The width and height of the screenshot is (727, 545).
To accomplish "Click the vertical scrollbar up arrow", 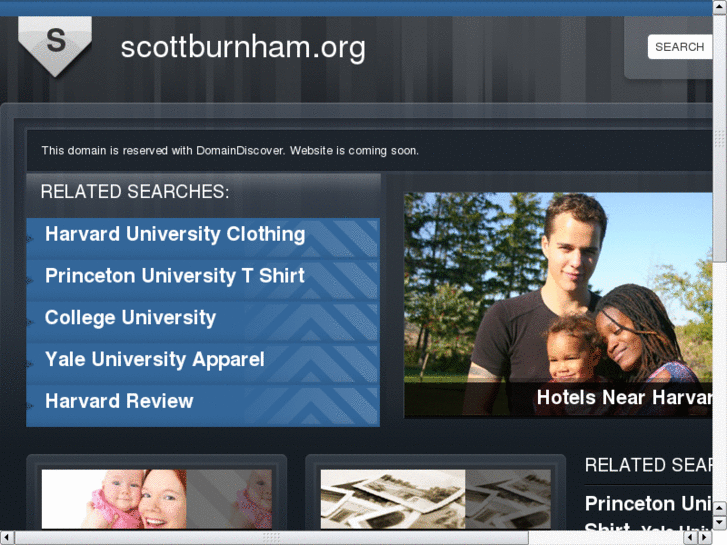I will 720,7.
